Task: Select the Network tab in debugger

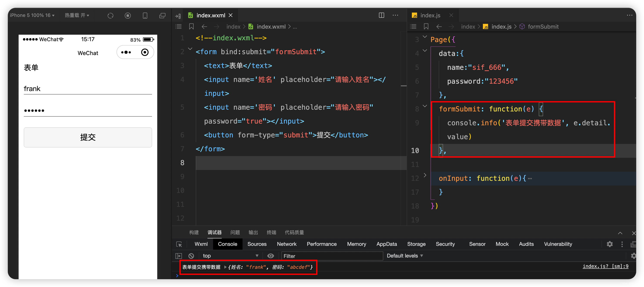Action: [287, 244]
